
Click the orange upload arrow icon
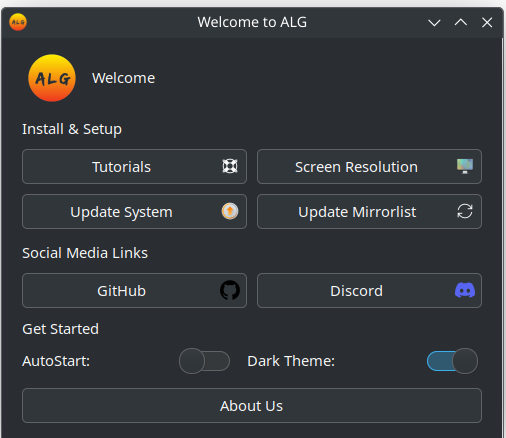(230, 211)
